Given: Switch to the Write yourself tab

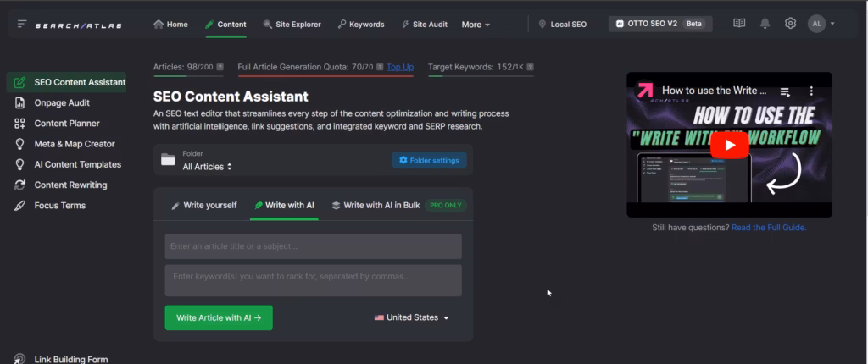Looking at the screenshot, I should pyautogui.click(x=203, y=205).
